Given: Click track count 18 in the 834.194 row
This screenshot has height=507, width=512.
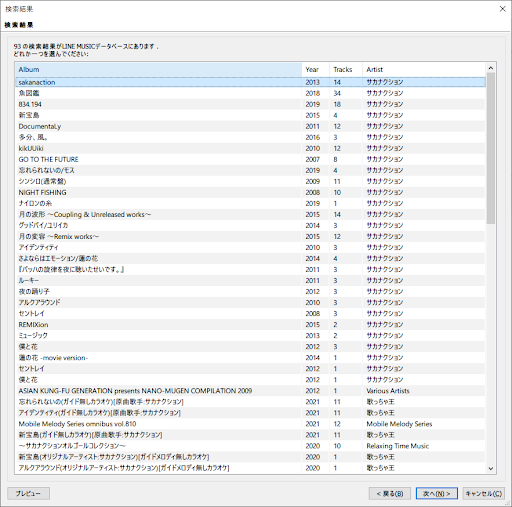Looking at the screenshot, I should click(337, 104).
